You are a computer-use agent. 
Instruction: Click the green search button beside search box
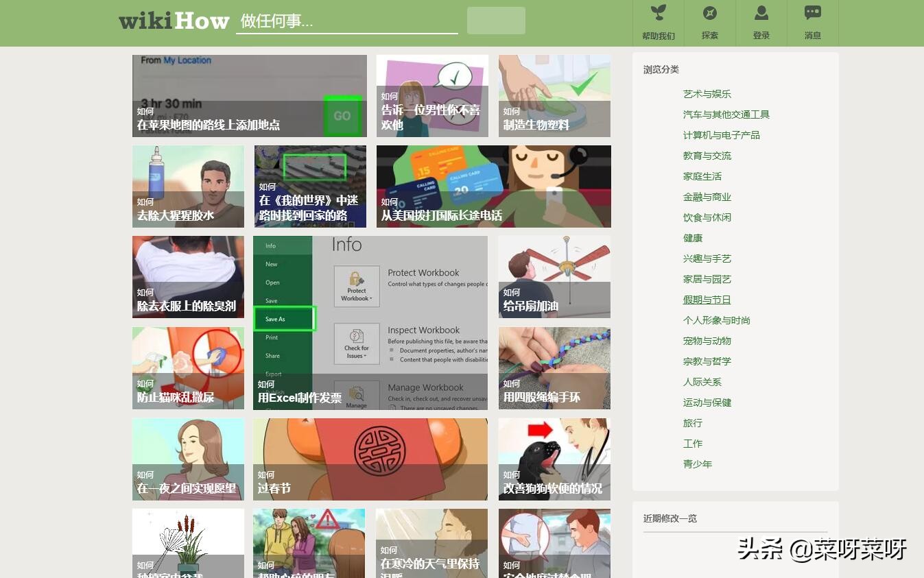click(x=495, y=20)
